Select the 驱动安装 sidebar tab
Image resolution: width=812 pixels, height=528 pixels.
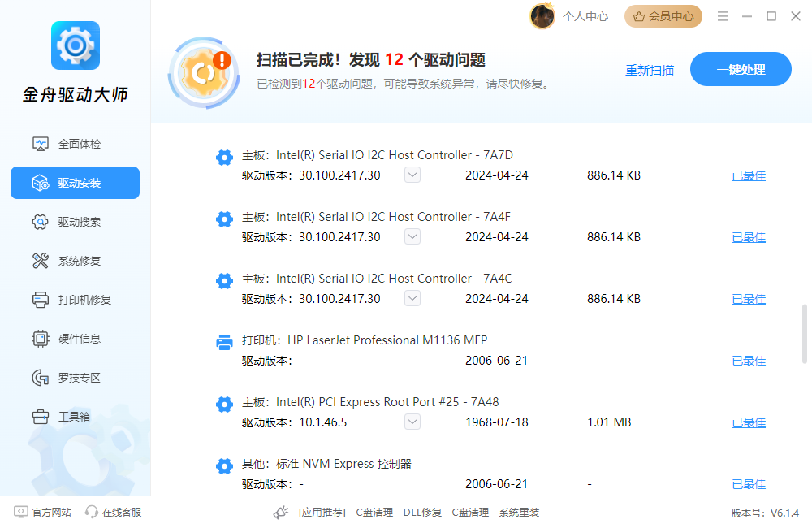(75, 183)
